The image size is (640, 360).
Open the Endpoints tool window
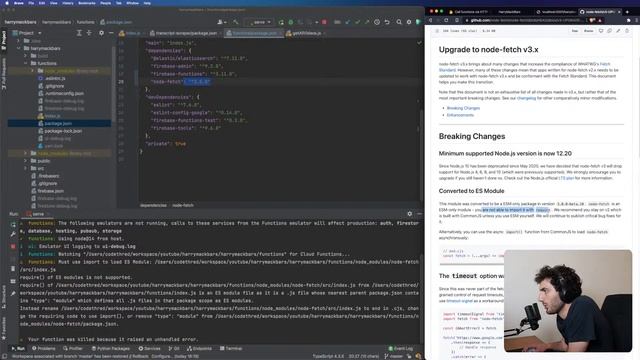pyautogui.click(x=199, y=349)
